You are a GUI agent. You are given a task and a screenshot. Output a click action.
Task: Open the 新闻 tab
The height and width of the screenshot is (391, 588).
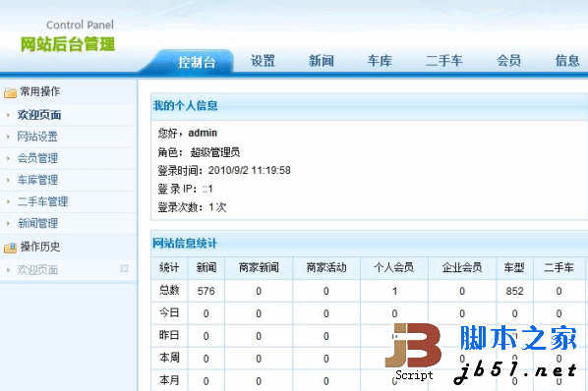tap(321, 61)
